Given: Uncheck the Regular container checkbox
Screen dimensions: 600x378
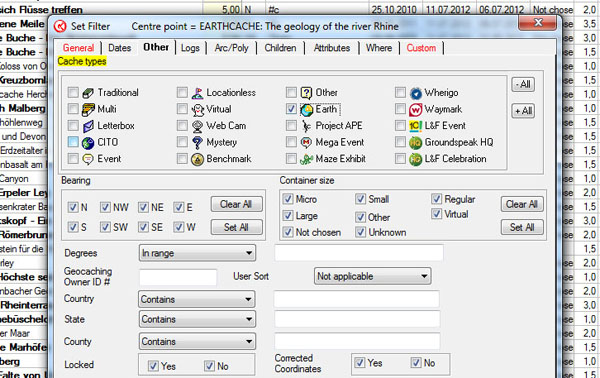Looking at the screenshot, I should click(x=437, y=199).
